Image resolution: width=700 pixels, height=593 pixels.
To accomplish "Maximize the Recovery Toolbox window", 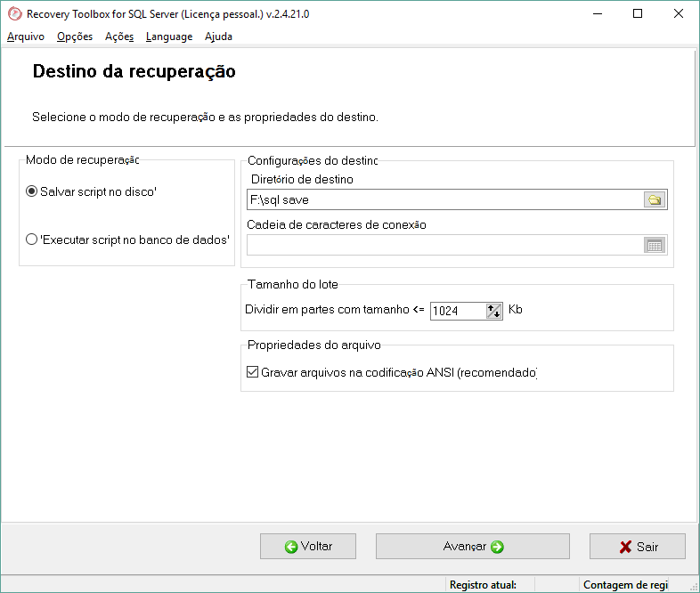I will point(638,14).
